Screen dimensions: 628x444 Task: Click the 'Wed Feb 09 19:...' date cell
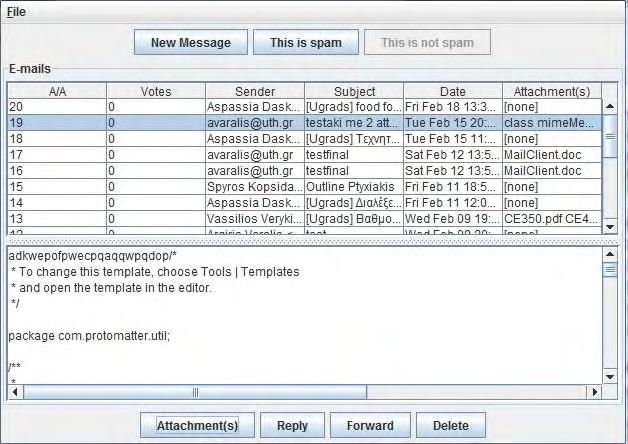(453, 219)
